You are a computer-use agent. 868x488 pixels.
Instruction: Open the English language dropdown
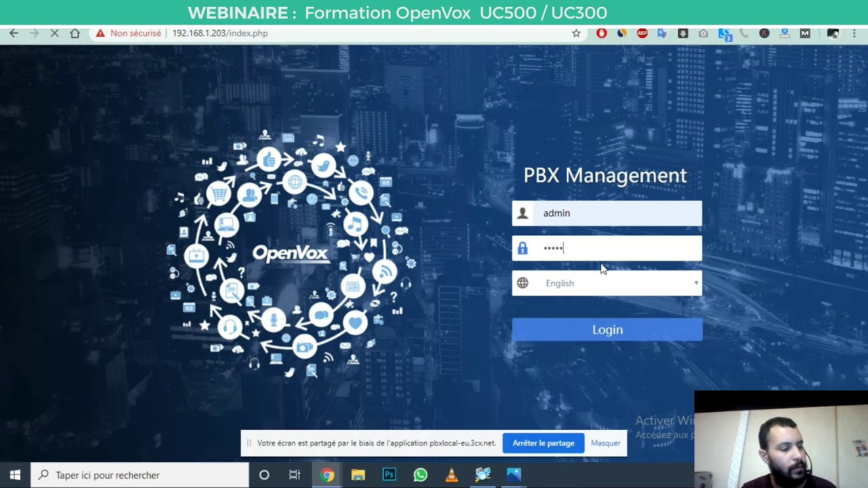click(x=607, y=283)
